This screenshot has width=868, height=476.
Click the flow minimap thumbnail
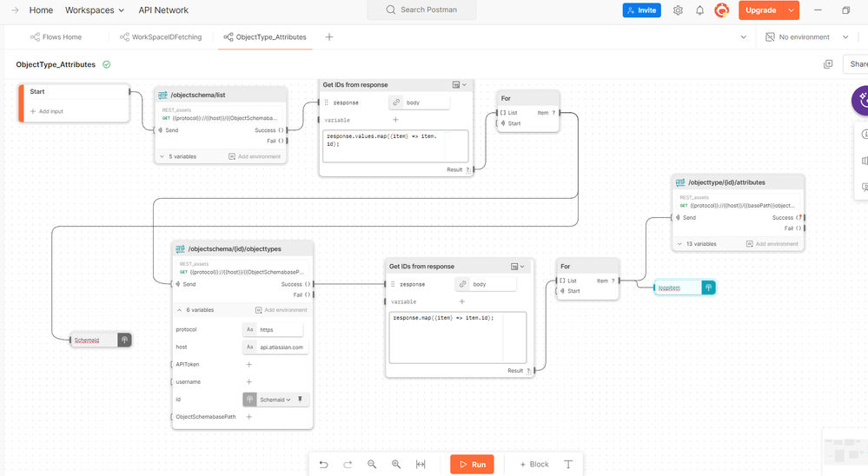coord(845,450)
